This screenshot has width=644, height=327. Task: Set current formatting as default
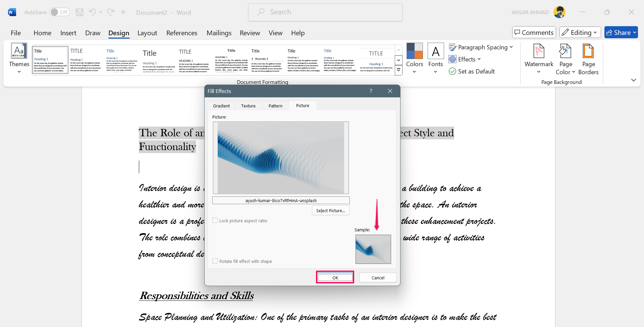tap(472, 72)
